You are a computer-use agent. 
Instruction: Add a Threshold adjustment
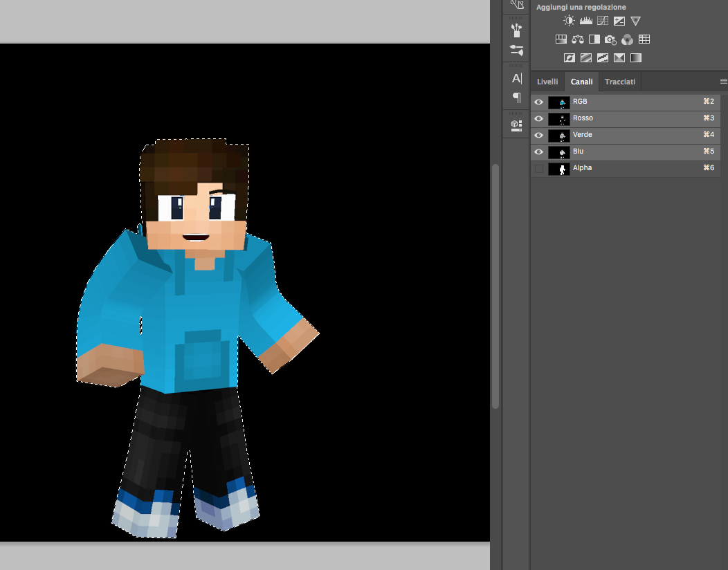pos(603,57)
